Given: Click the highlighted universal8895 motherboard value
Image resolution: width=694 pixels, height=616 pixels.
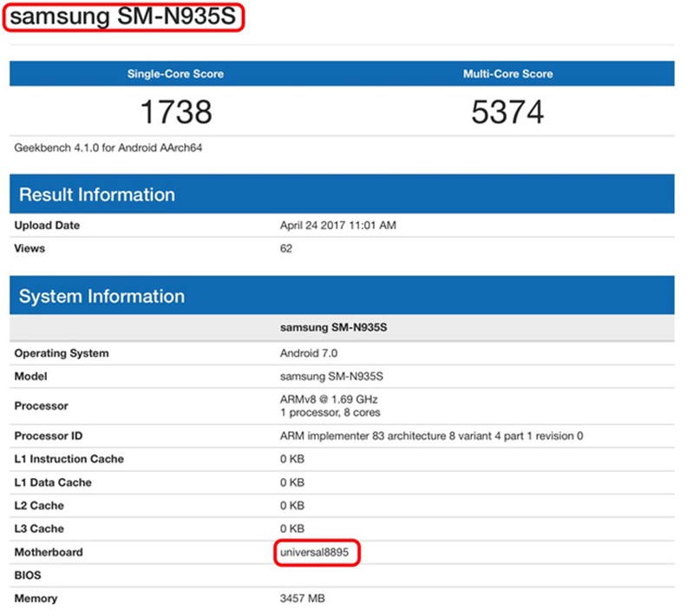Looking at the screenshot, I should 318,553.
